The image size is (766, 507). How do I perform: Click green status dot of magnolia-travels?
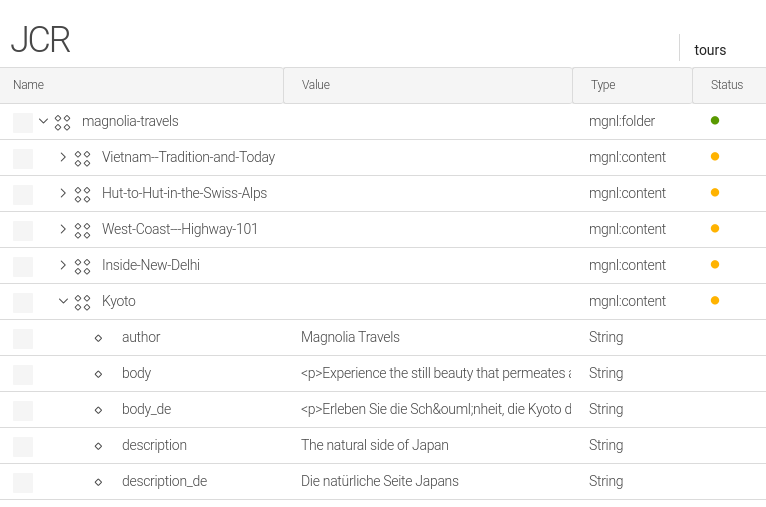(715, 120)
